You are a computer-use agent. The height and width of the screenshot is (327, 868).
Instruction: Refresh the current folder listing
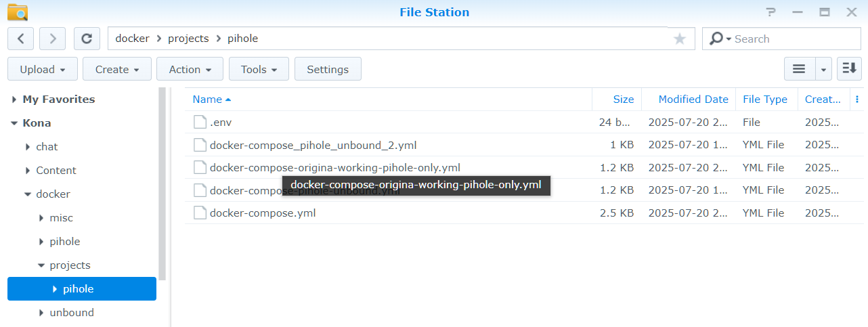pos(87,39)
